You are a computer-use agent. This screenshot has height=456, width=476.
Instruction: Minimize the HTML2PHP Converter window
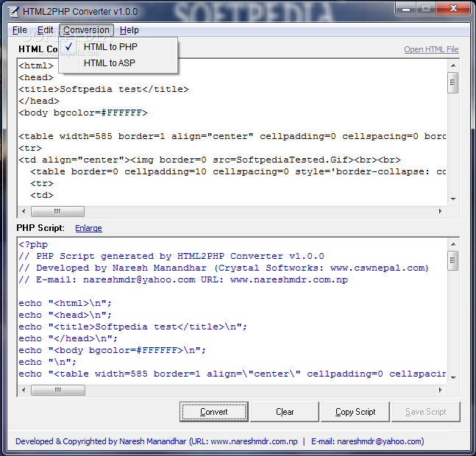click(x=406, y=9)
